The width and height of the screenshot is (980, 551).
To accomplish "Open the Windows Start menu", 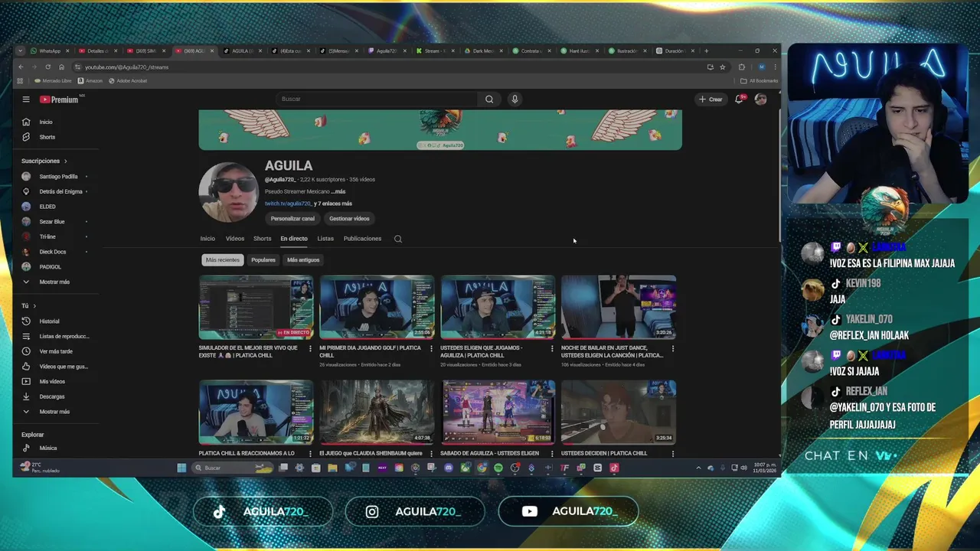I will coord(181,468).
